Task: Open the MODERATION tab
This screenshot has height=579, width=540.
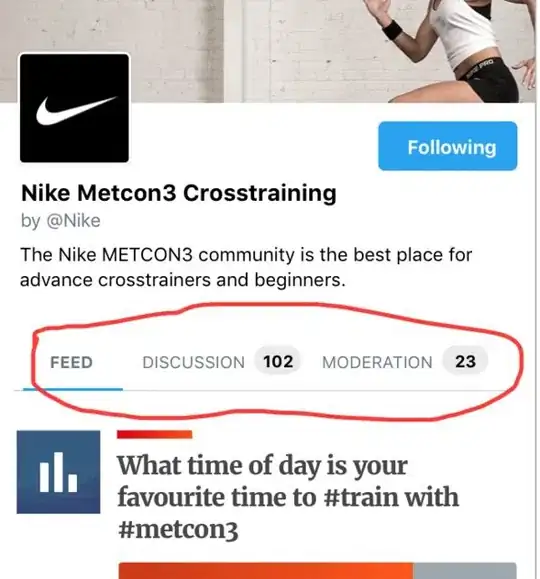Action: click(377, 362)
